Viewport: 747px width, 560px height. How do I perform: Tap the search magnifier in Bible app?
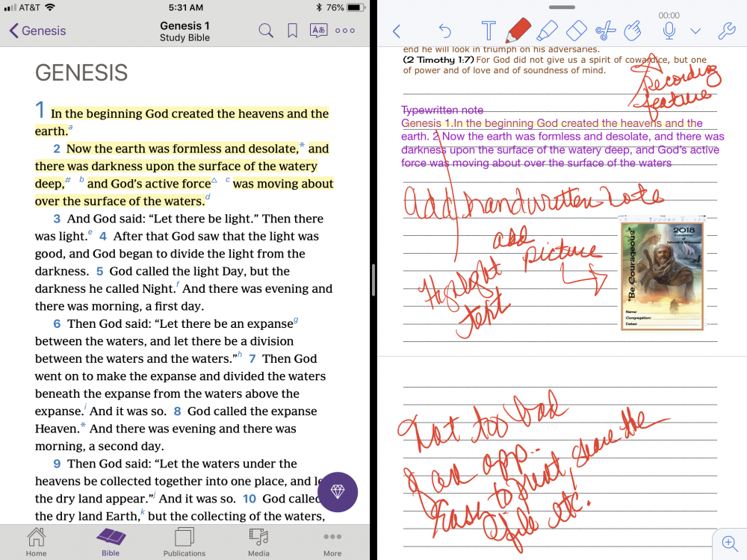point(266,31)
